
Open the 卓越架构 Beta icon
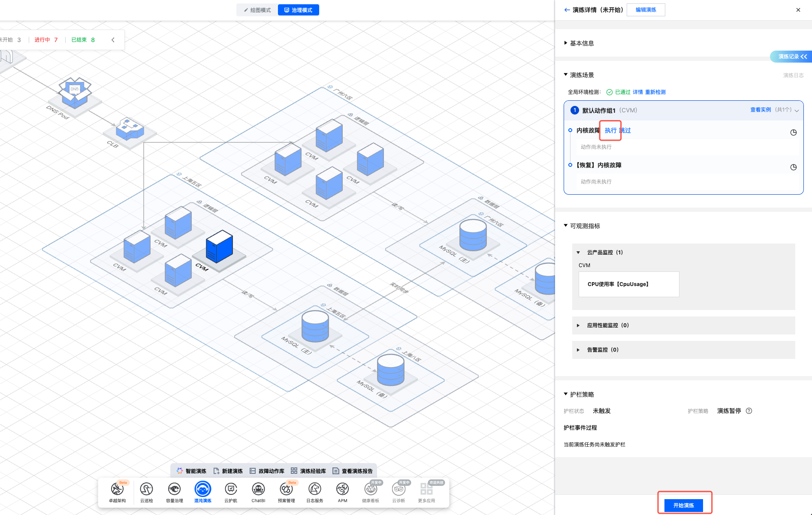tap(117, 490)
